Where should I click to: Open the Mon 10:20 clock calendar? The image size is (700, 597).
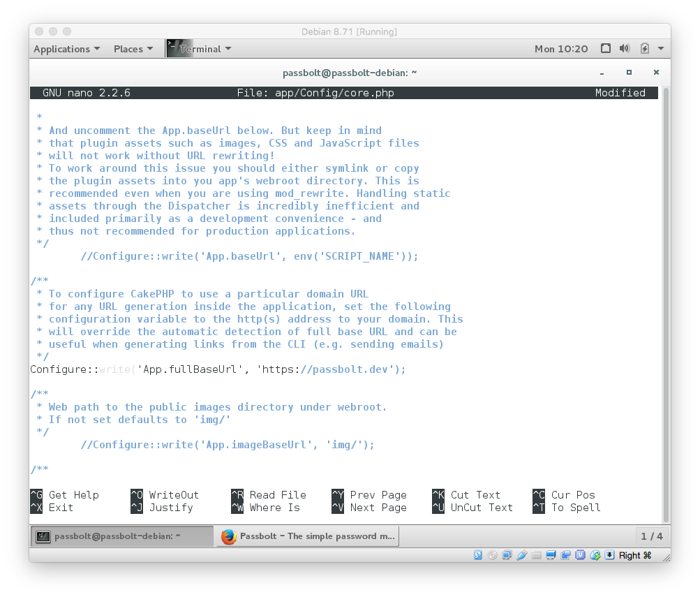pos(561,49)
